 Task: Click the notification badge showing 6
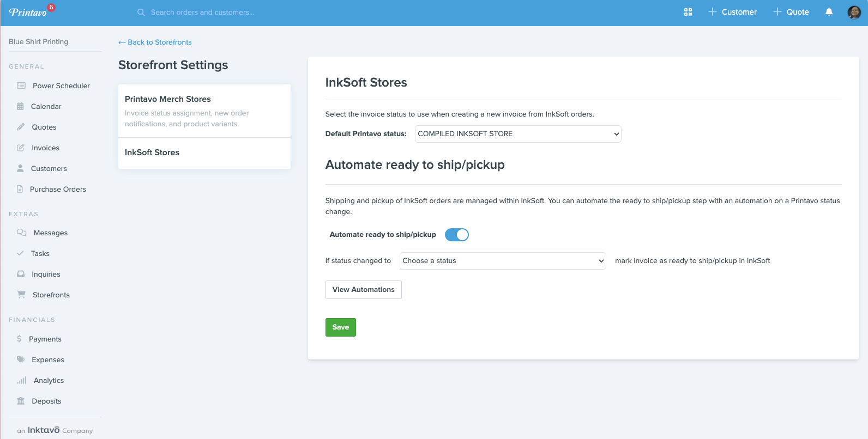click(x=51, y=7)
